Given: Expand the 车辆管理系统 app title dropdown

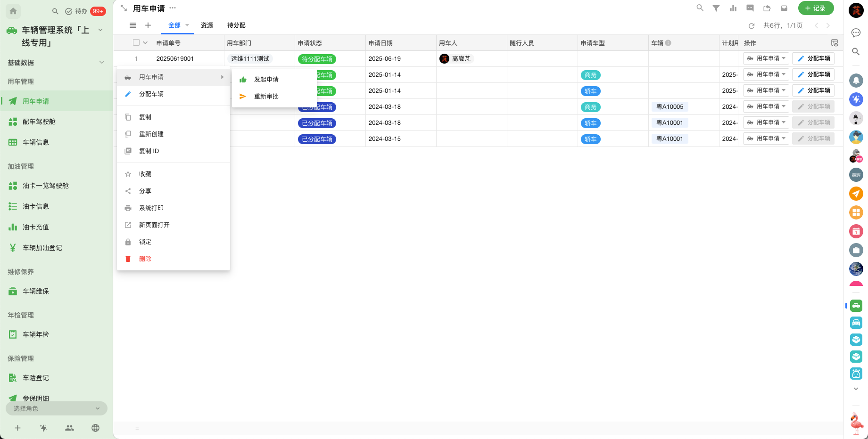Looking at the screenshot, I should click(100, 30).
